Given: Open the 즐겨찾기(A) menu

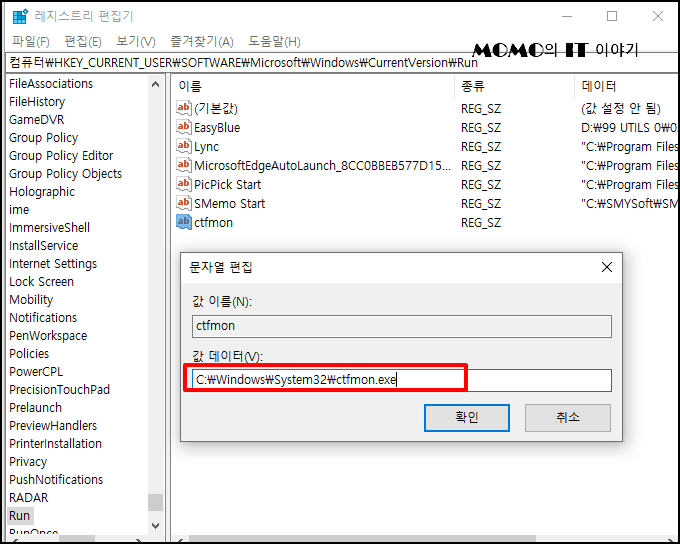Looking at the screenshot, I should click(x=202, y=42).
